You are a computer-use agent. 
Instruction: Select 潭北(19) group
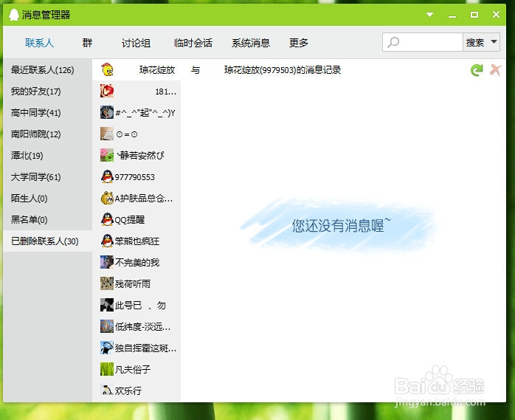pyautogui.click(x=48, y=156)
